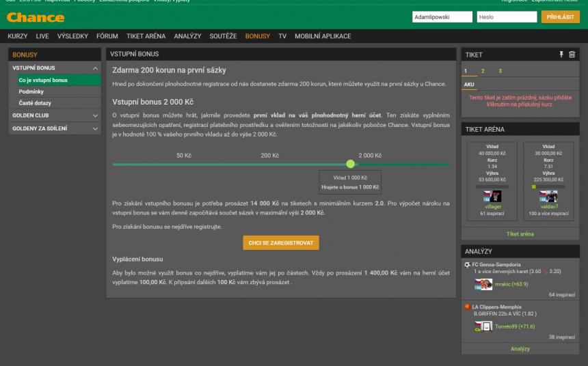This screenshot has height=366, width=588.
Task: Open the villager user link
Action: (493, 207)
